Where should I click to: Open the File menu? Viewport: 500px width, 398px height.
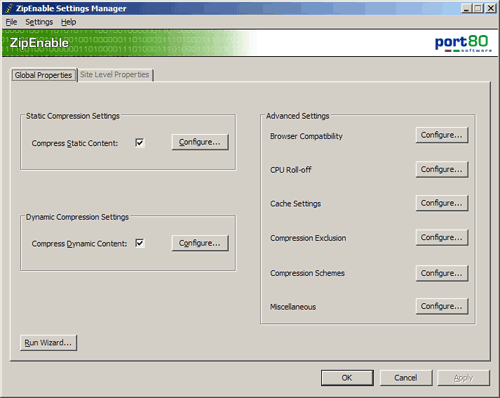pos(11,22)
